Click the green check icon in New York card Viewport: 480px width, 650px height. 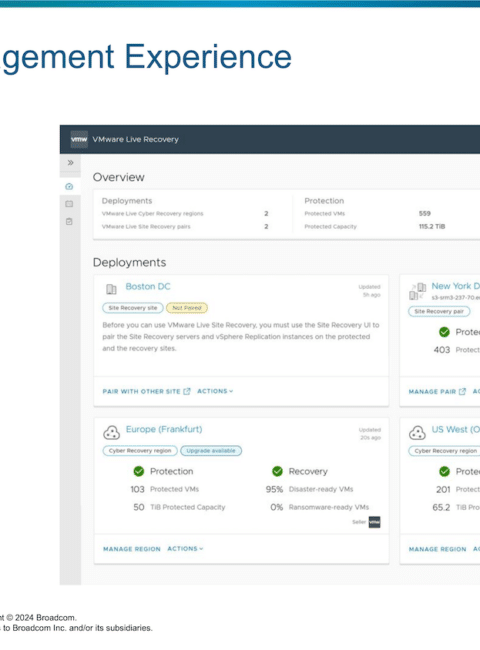click(444, 332)
